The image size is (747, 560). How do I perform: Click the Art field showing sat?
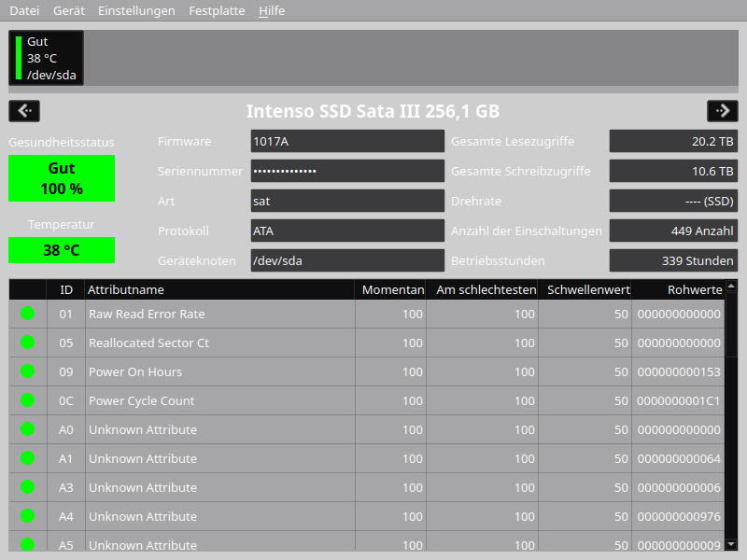pos(347,201)
